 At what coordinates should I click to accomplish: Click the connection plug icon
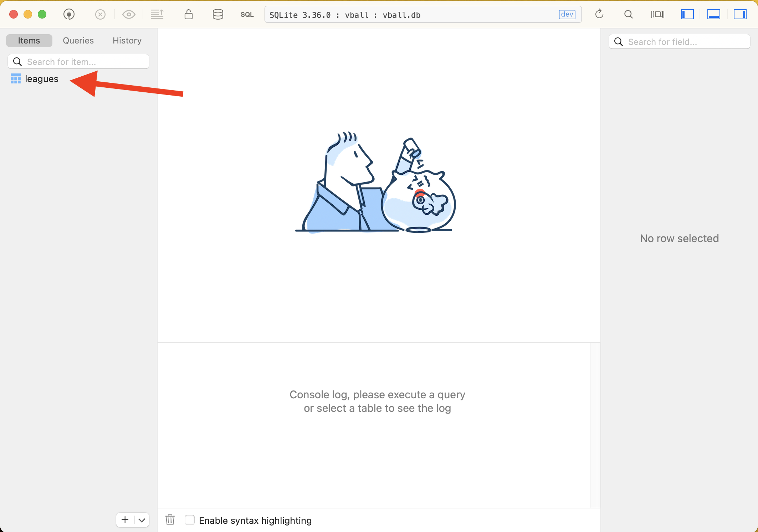[69, 14]
